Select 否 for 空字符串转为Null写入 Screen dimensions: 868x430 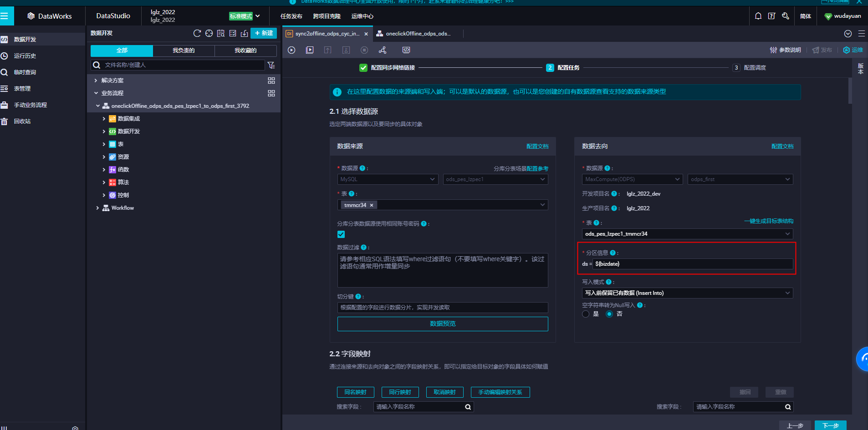[x=609, y=314]
